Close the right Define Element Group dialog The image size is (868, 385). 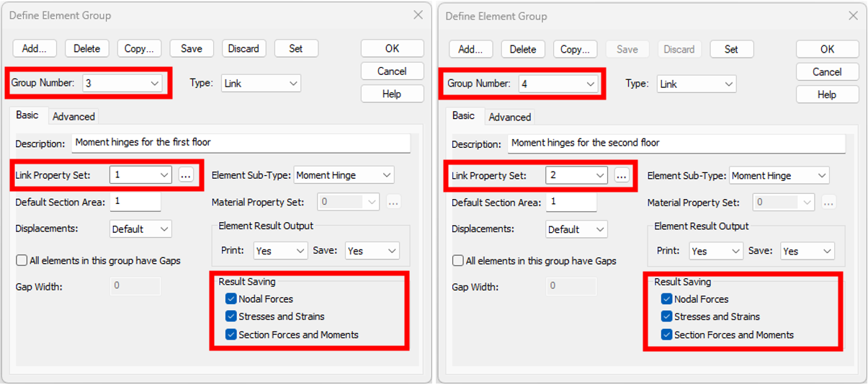(853, 16)
